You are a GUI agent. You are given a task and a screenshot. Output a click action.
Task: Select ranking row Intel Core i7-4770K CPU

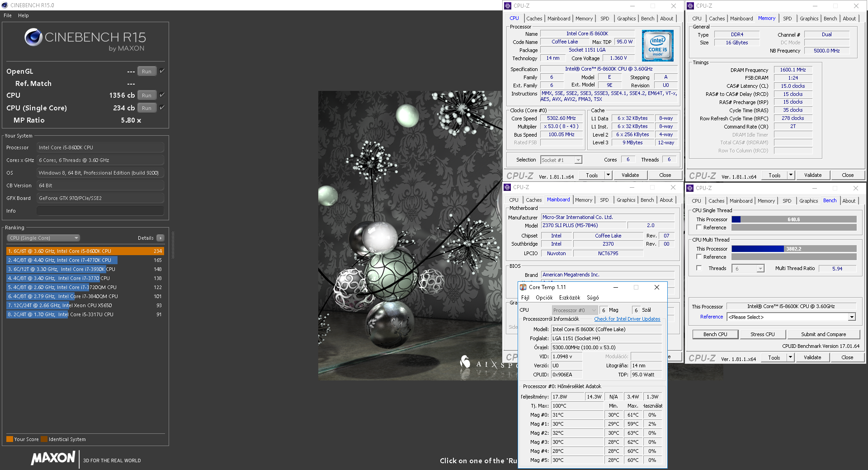point(85,260)
